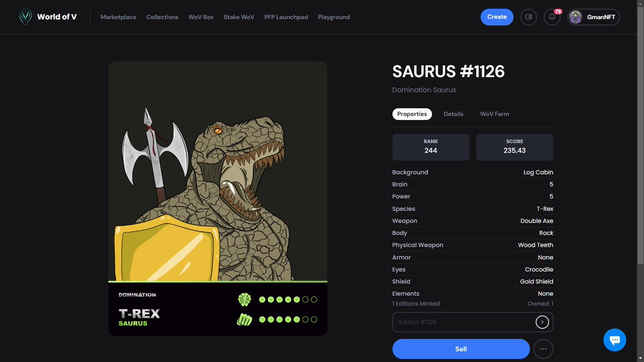Click the green fist power icon
The height and width of the screenshot is (362, 644).
pyautogui.click(x=245, y=320)
